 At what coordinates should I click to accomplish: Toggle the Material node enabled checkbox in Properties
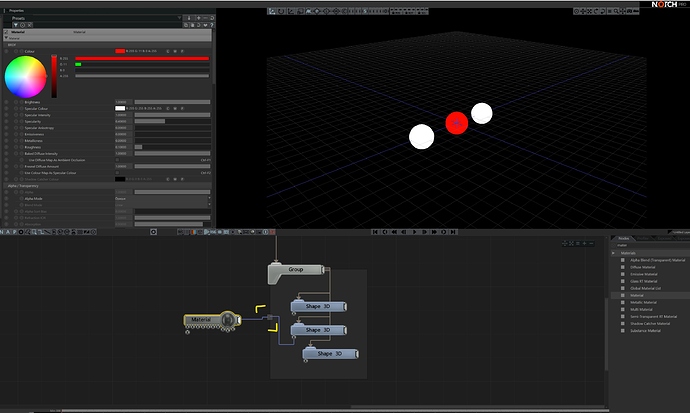6,32
